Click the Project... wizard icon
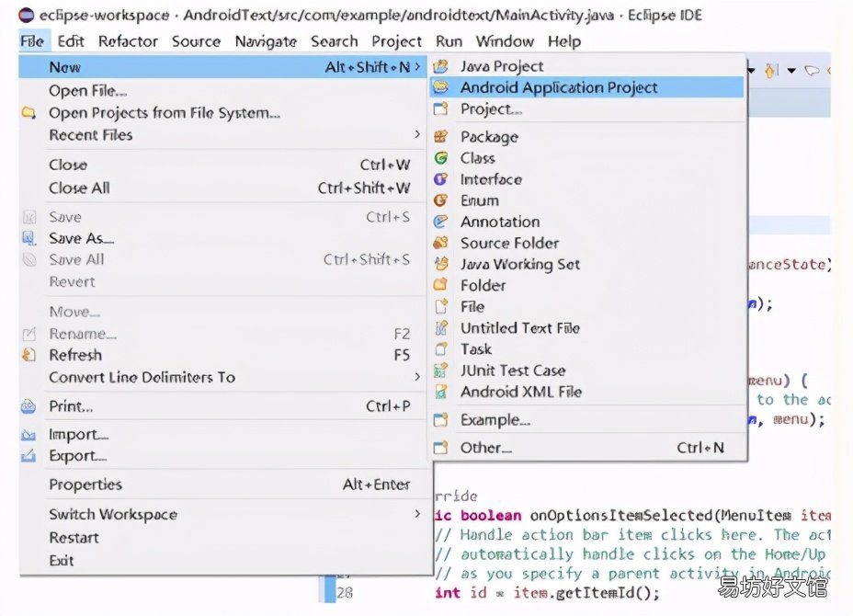Image resolution: width=853 pixels, height=616 pixels. (x=440, y=108)
